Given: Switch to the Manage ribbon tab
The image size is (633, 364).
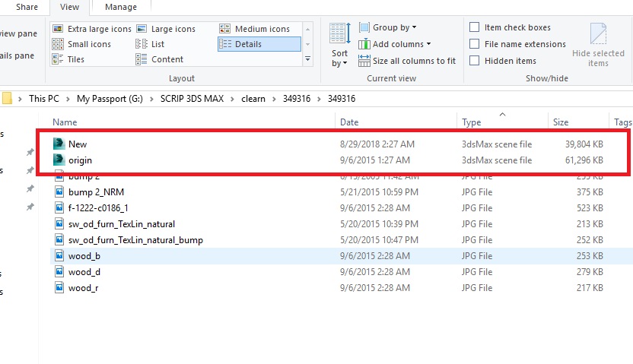Looking at the screenshot, I should (x=120, y=7).
